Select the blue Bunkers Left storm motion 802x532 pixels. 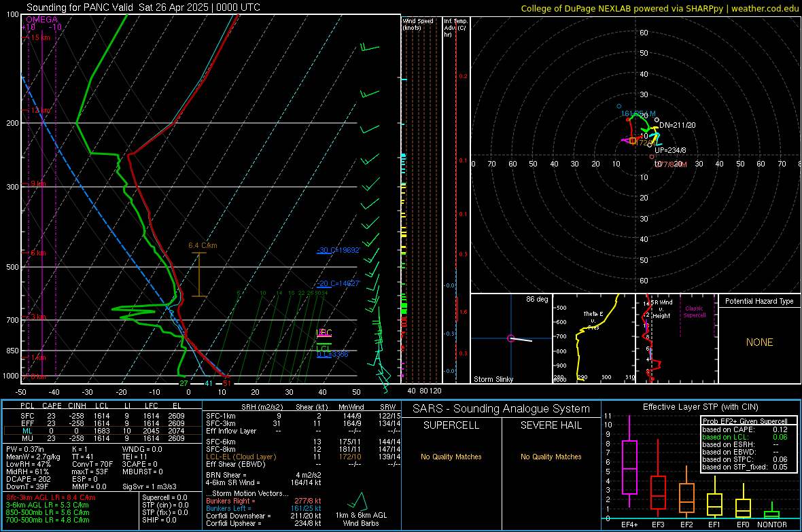[x=264, y=508]
